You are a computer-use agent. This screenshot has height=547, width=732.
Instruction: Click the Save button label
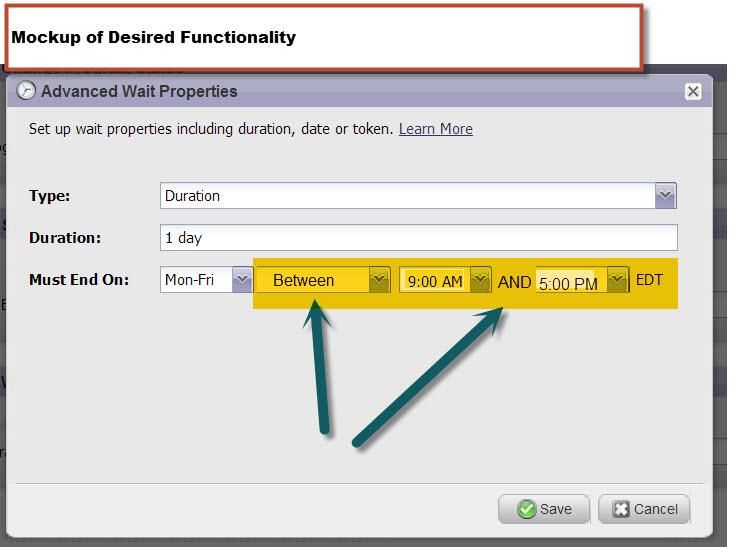click(556, 509)
